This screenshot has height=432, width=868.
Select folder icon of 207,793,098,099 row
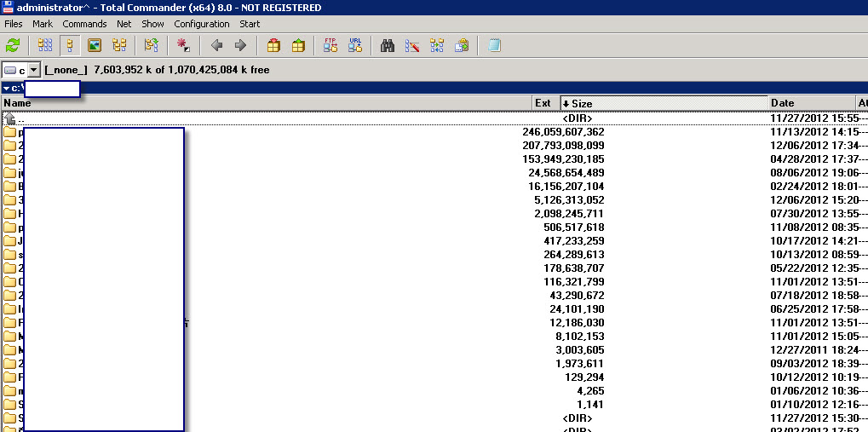click(x=9, y=146)
